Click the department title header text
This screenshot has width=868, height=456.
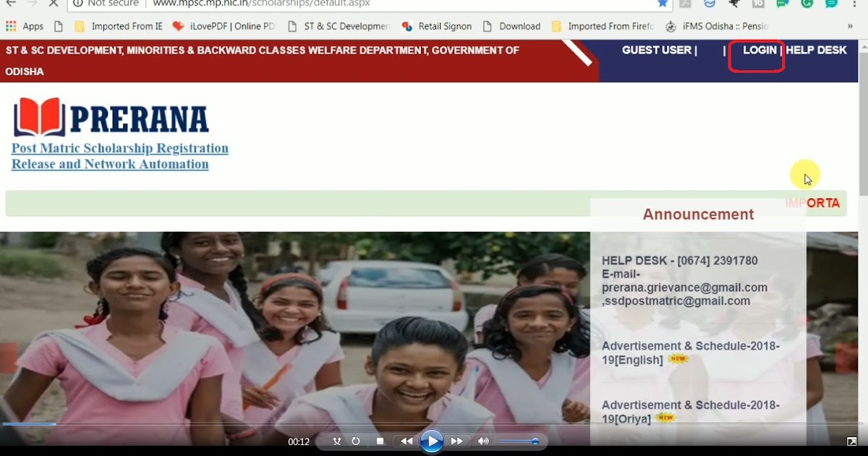263,61
